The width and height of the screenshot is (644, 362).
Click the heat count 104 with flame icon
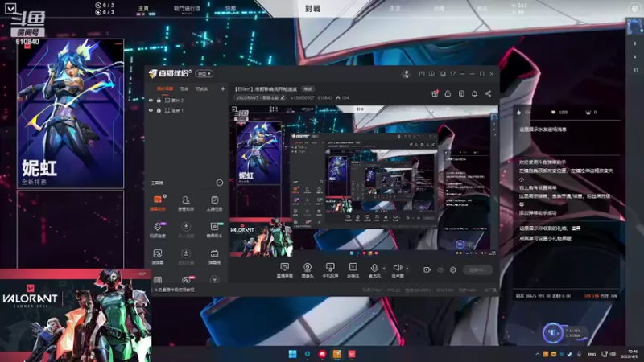click(343, 97)
